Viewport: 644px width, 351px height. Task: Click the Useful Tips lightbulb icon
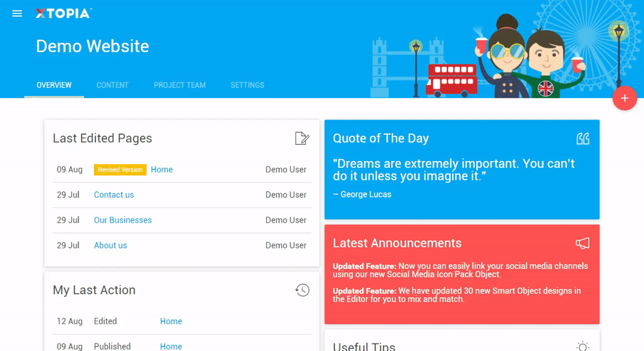(583, 346)
